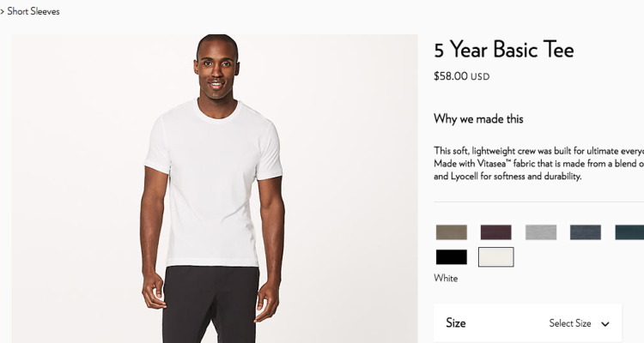Choose the burgundy color swatch

(x=496, y=232)
